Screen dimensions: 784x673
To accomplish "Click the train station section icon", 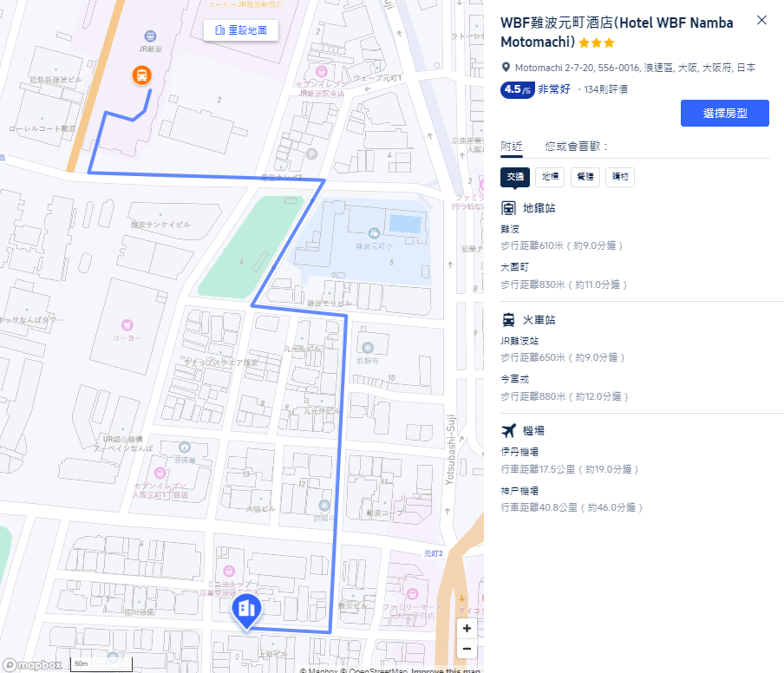I will [x=508, y=319].
